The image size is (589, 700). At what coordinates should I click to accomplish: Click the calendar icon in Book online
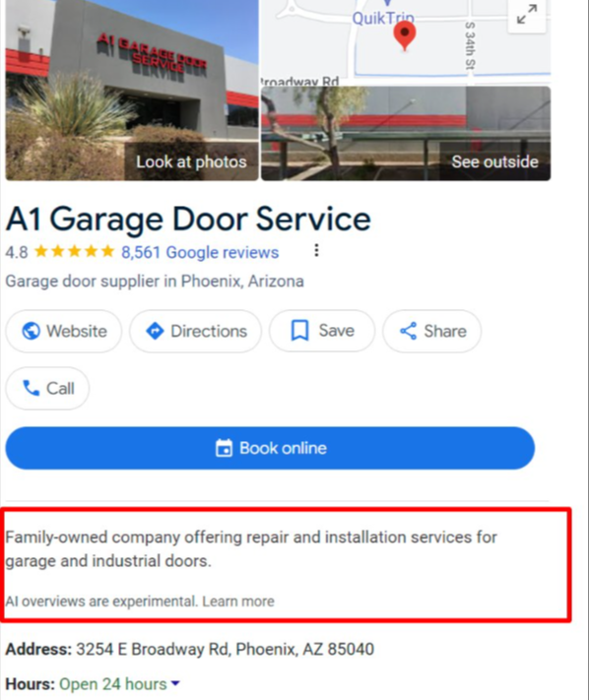224,448
